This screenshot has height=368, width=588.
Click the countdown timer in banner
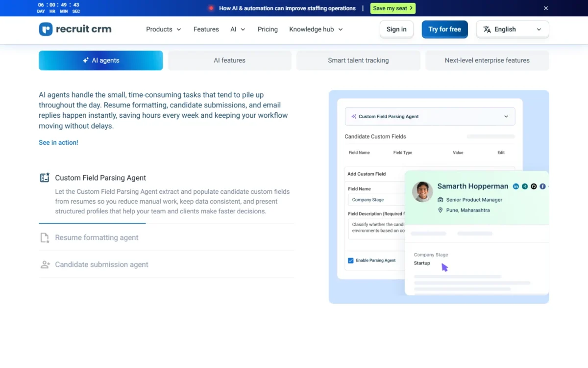click(59, 8)
